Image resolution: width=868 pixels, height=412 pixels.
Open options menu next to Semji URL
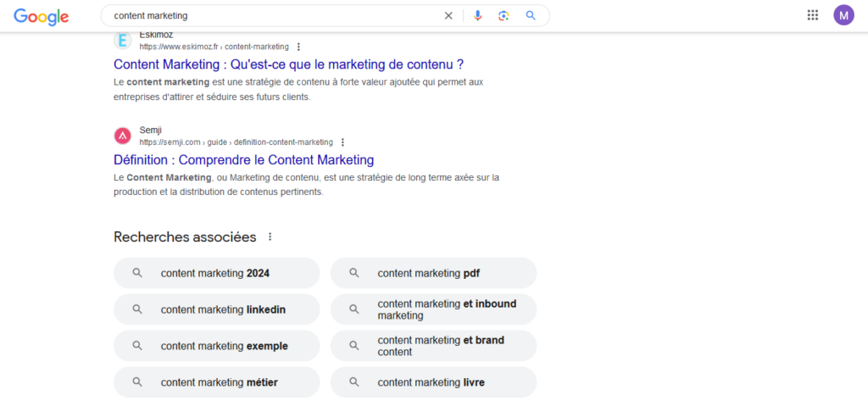tap(343, 142)
